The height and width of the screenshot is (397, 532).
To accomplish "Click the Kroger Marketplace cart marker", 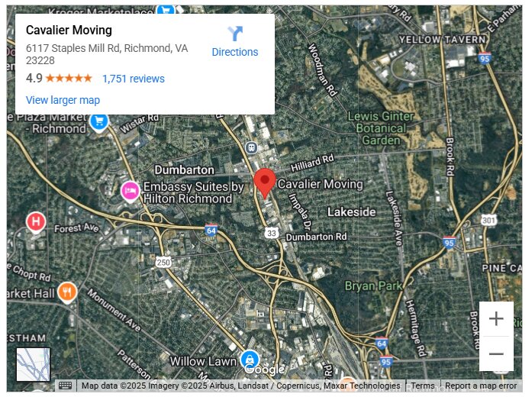I will (166, 11).
